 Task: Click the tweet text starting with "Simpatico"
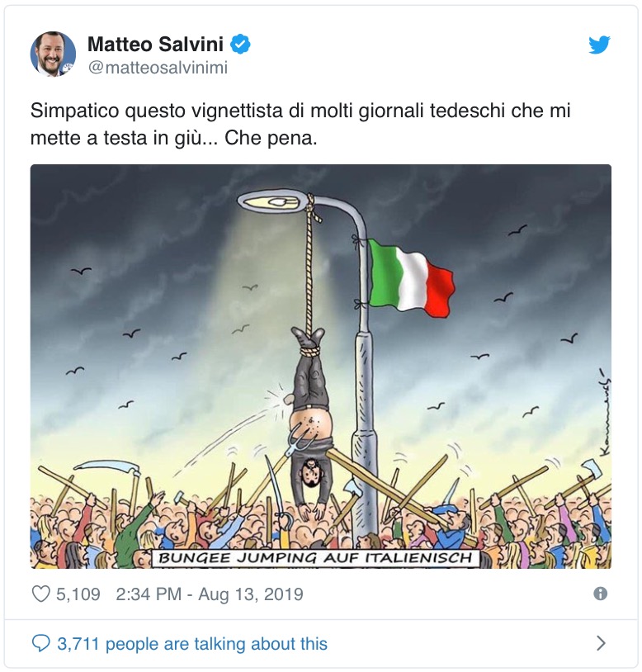pyautogui.click(x=300, y=124)
